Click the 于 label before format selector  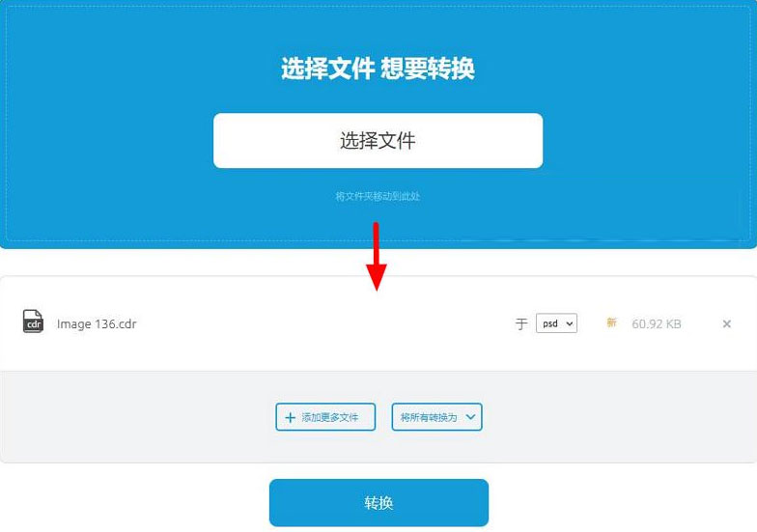521,324
